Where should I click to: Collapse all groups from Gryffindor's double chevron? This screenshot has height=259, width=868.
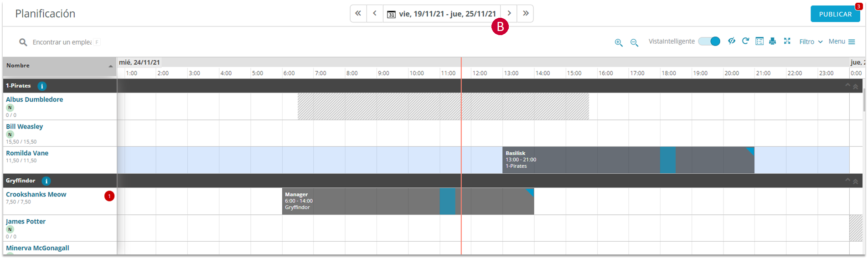[856, 181]
